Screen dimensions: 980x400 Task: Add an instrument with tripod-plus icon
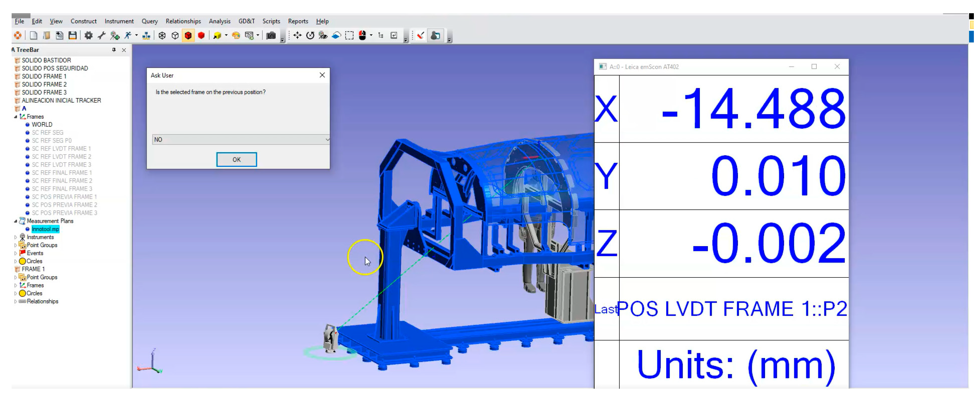point(115,36)
